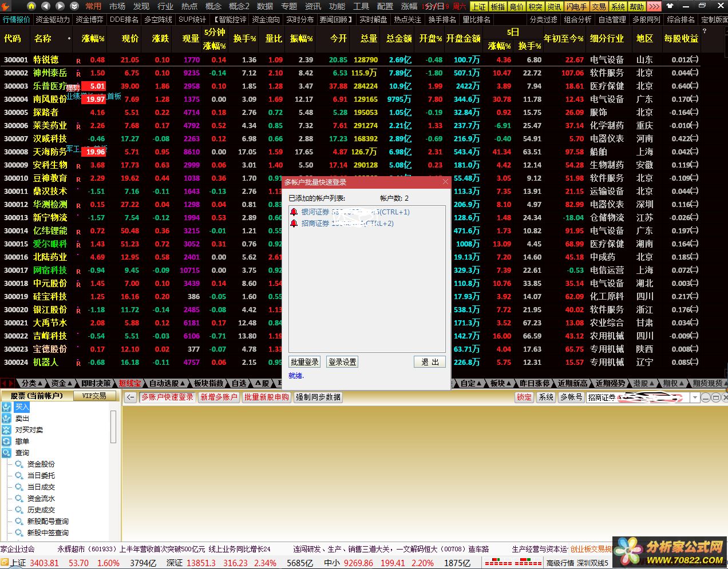Click the left-arrow collapse button in trade toolbar
This screenshot has width=728, height=569.
click(131, 397)
